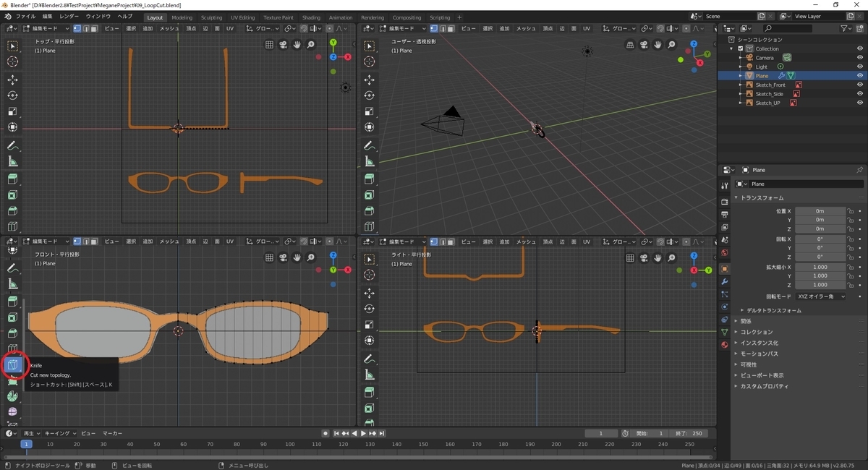Open the メッシュ menu in the top view header
The image size is (868, 470).
[169, 28]
